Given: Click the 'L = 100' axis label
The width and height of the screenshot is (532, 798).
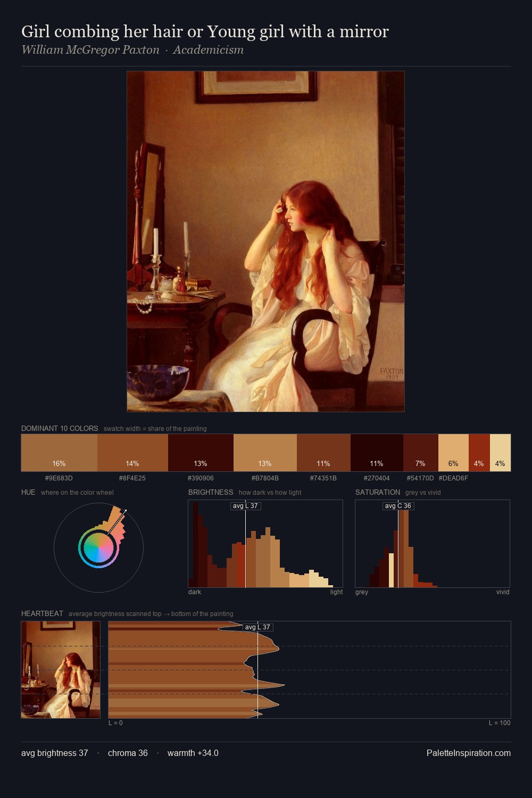Looking at the screenshot, I should click(x=500, y=723).
